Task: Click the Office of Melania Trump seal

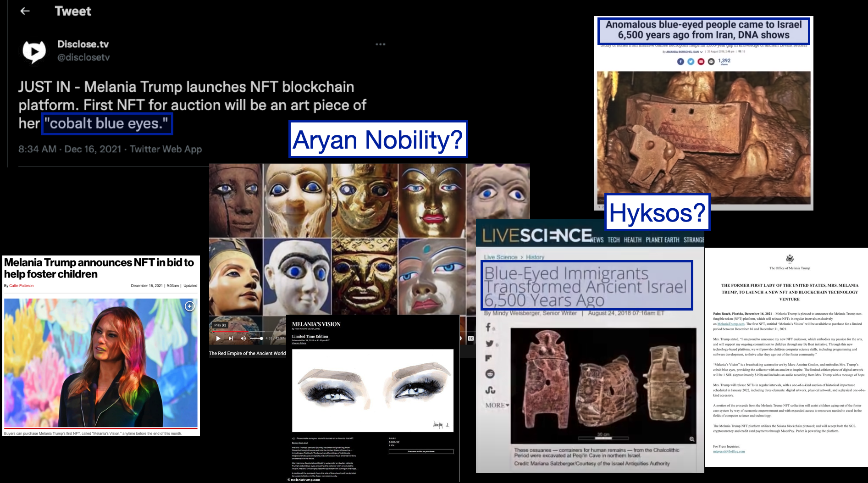Action: point(790,258)
